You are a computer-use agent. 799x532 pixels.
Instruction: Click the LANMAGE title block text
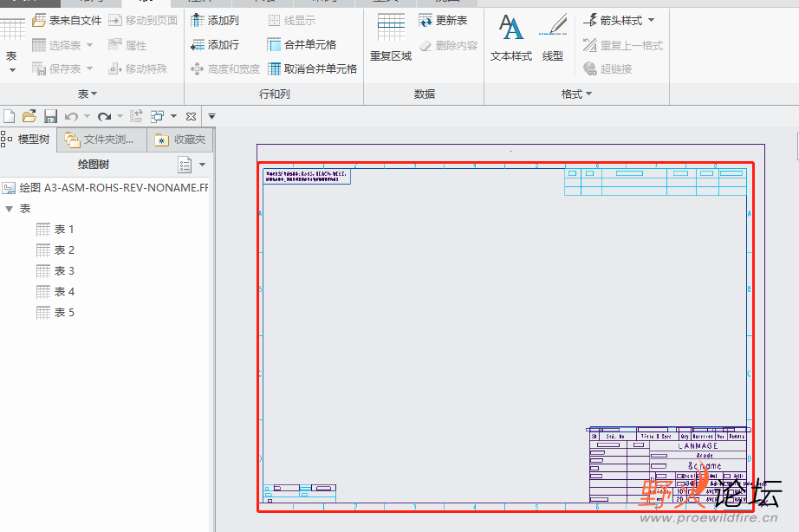coord(698,446)
